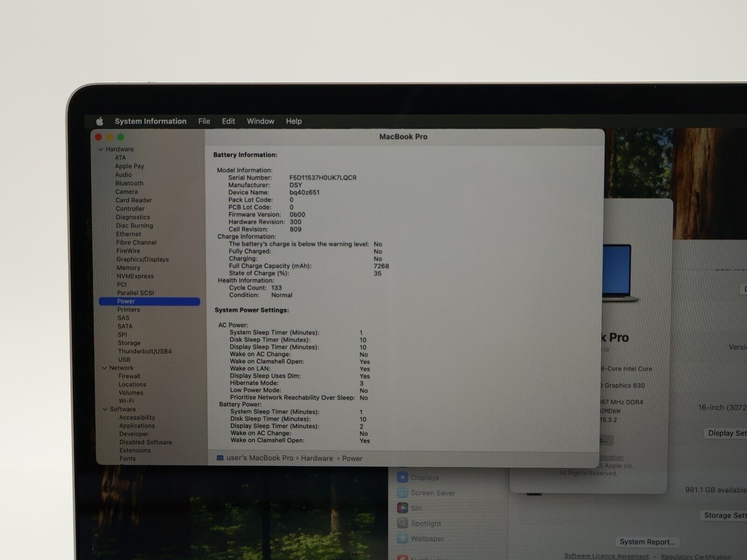The image size is (747, 560).
Task: Open the Apple menu icon
Action: pyautogui.click(x=99, y=121)
